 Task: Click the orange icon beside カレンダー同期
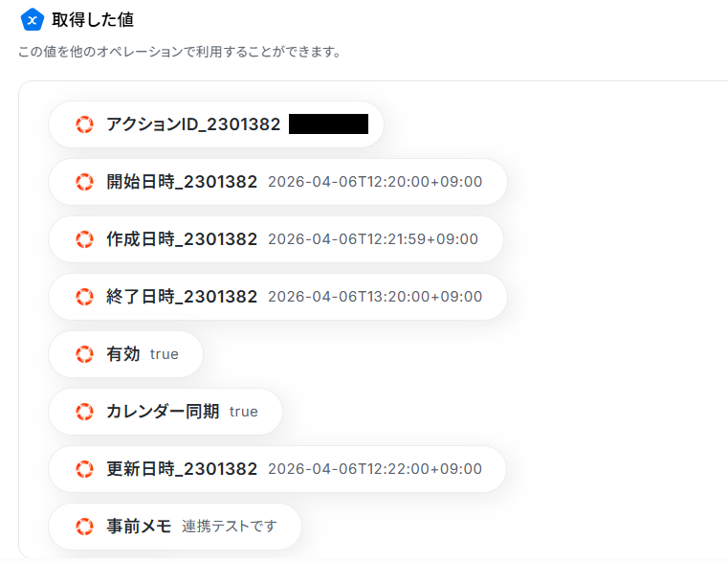(x=84, y=412)
